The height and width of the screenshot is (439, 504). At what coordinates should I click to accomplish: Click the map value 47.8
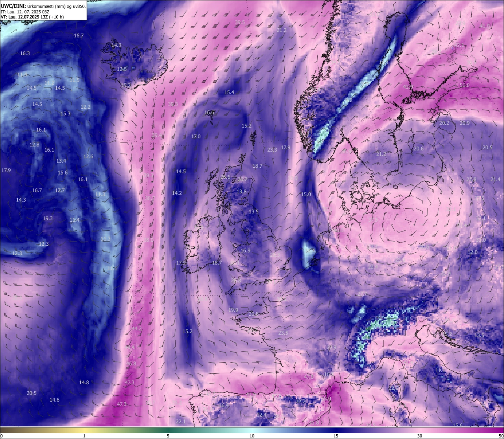coord(309,377)
